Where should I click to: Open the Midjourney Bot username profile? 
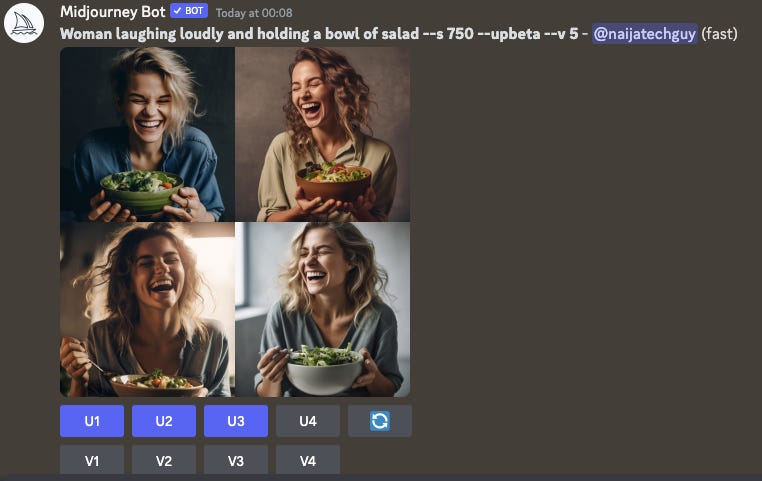(x=113, y=12)
